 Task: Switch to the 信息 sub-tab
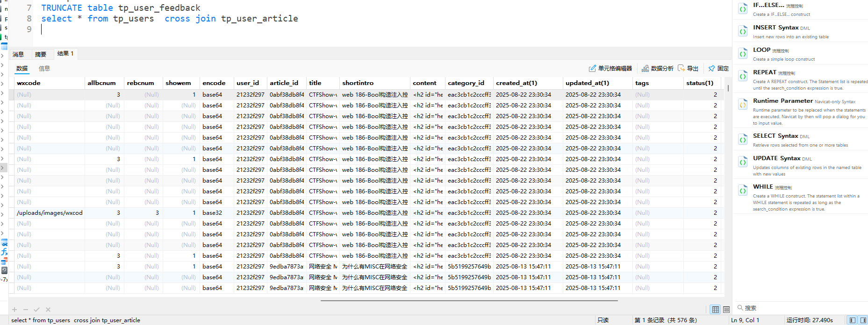[44, 69]
